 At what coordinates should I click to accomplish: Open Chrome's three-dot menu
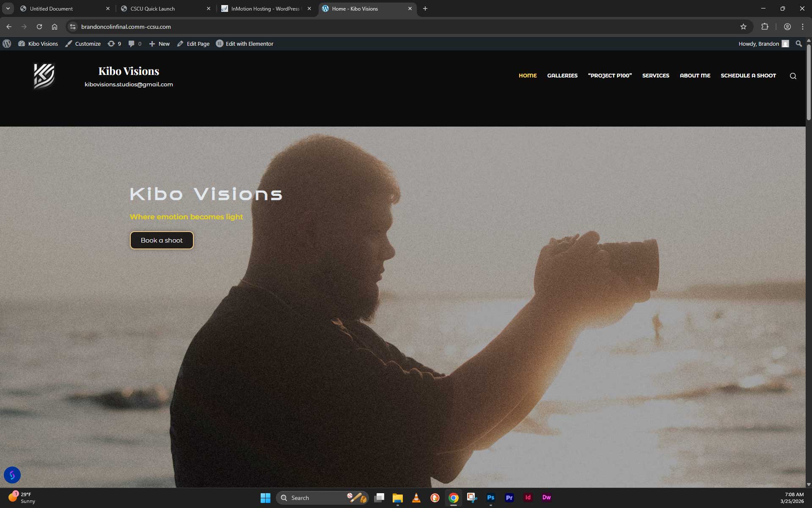pos(802,26)
